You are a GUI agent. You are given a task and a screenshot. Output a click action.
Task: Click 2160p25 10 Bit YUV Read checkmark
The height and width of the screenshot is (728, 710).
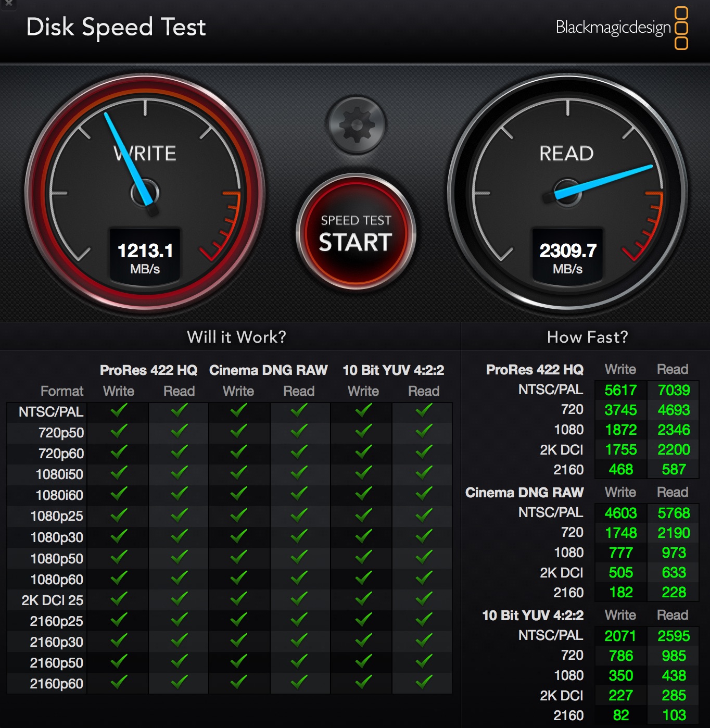pyautogui.click(x=424, y=620)
